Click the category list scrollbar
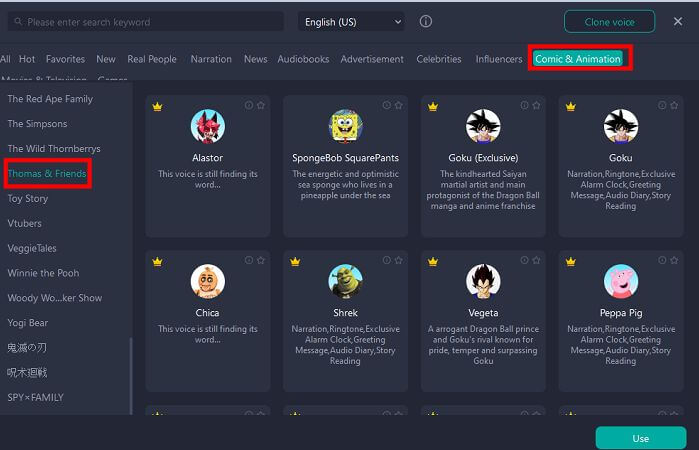The width and height of the screenshot is (699, 450). 131,376
